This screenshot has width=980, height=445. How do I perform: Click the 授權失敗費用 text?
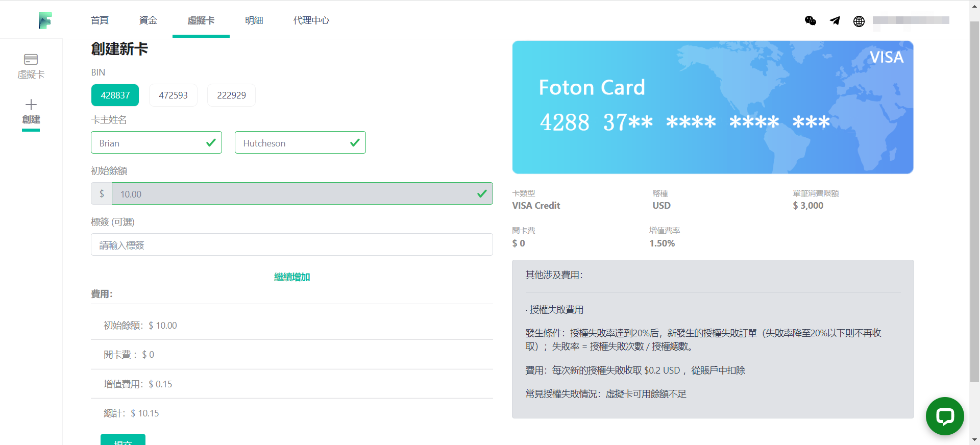point(556,310)
